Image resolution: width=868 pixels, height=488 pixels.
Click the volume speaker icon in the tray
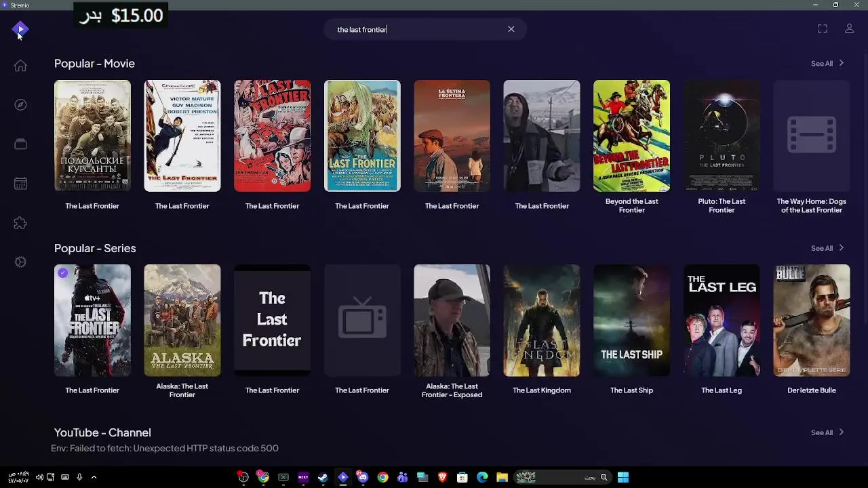(39, 477)
